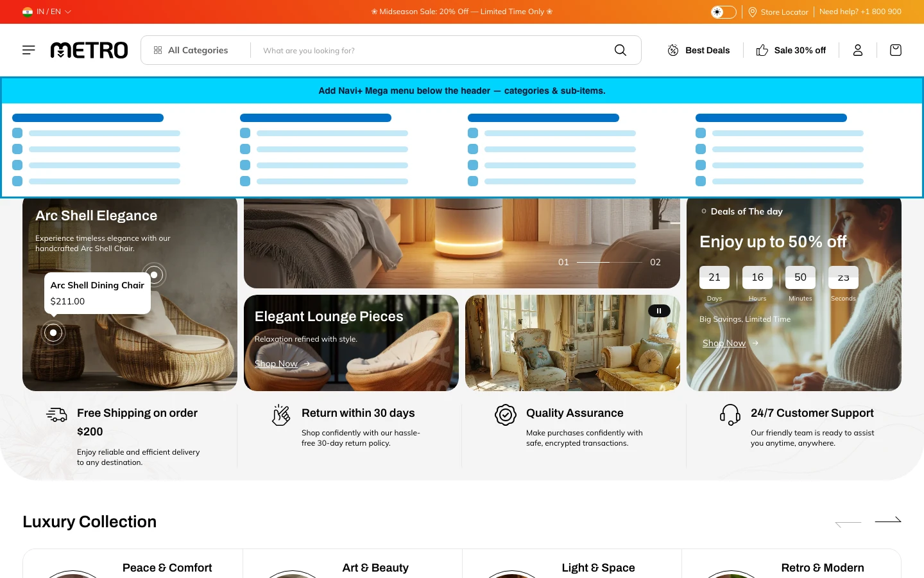
Task: Click the Hours countdown value 16
Action: point(757,277)
